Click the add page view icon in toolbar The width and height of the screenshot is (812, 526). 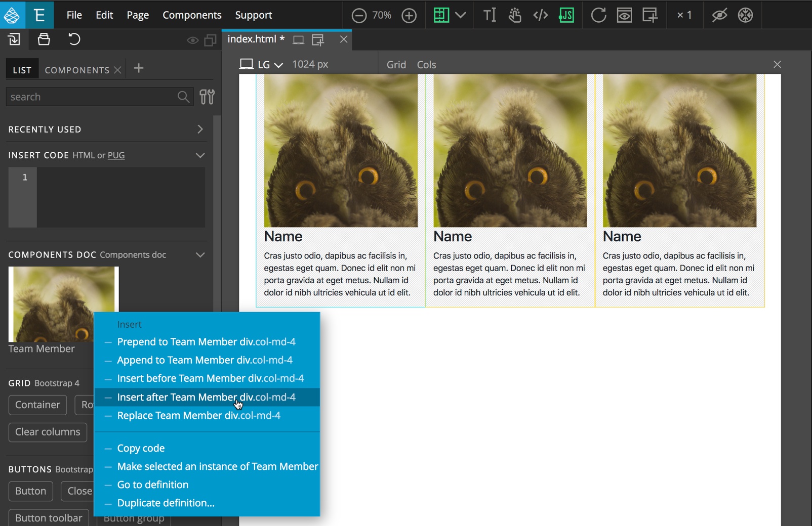(x=650, y=15)
